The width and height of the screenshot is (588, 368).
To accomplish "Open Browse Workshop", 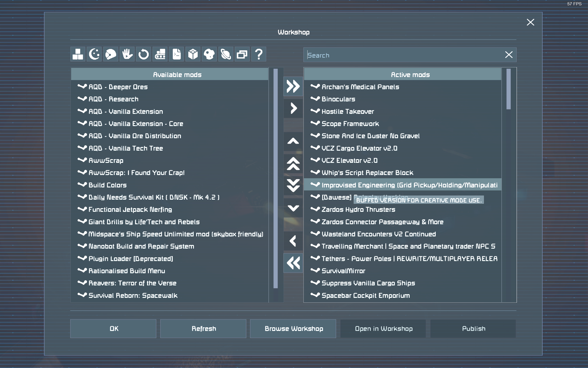I will [x=293, y=329].
